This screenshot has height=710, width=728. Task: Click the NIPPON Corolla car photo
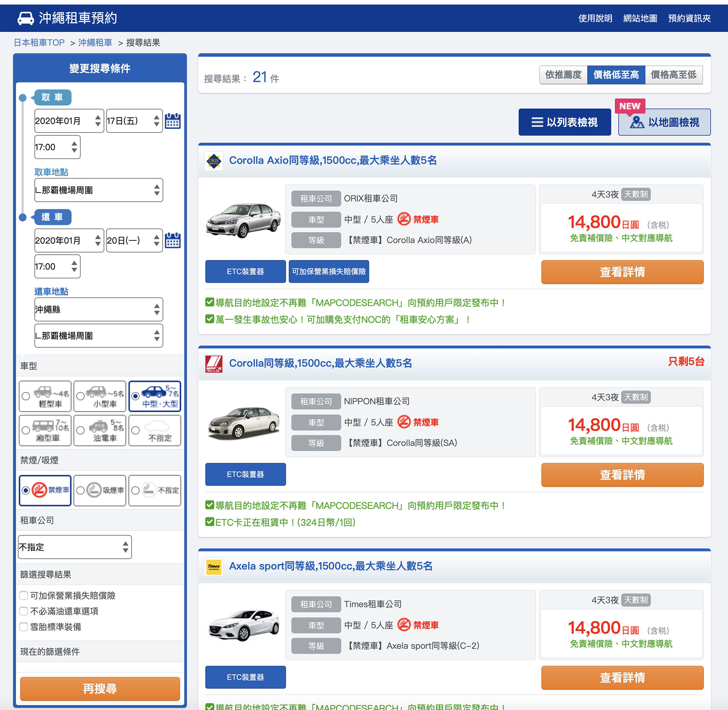(244, 423)
